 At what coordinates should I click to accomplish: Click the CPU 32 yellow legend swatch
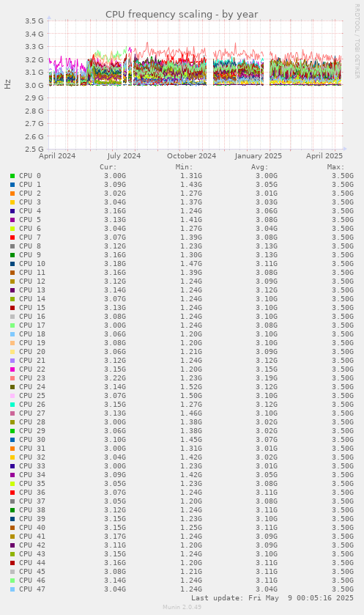tap(12, 457)
